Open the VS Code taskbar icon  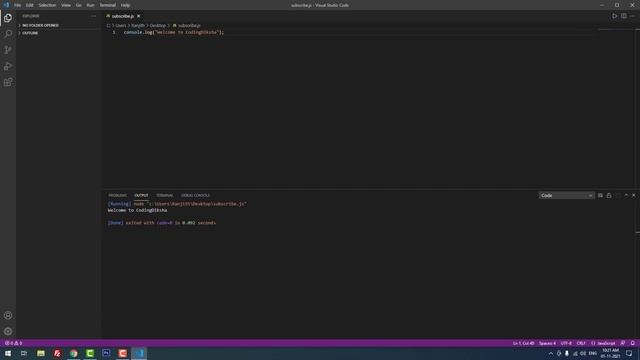[139, 353]
